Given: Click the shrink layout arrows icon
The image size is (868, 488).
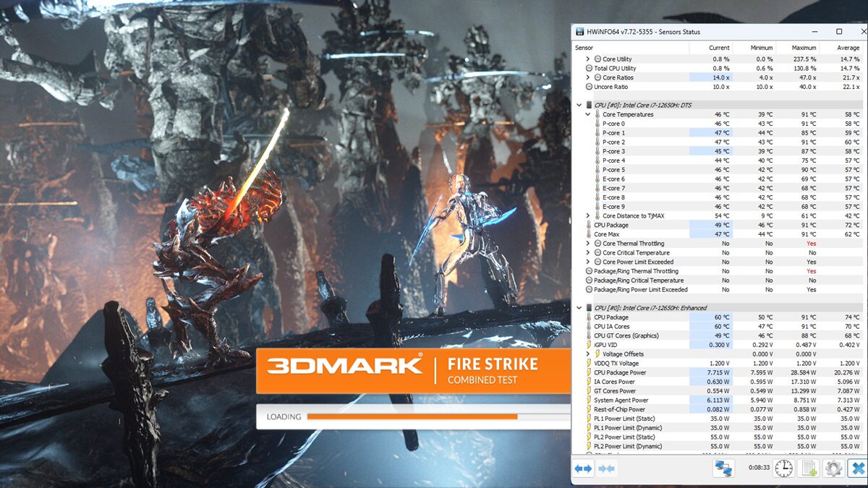Looking at the screenshot, I should [x=607, y=468].
